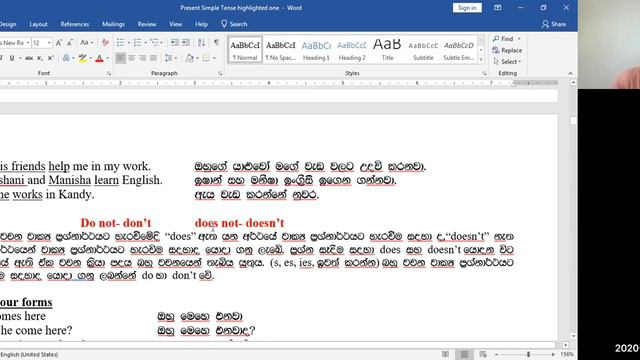Click Replace in Editing group
The width and height of the screenshot is (640, 360).
tap(507, 50)
